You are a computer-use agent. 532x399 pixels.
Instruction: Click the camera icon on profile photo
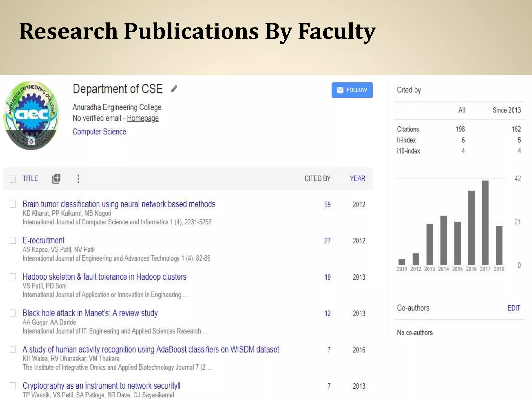tap(31, 141)
